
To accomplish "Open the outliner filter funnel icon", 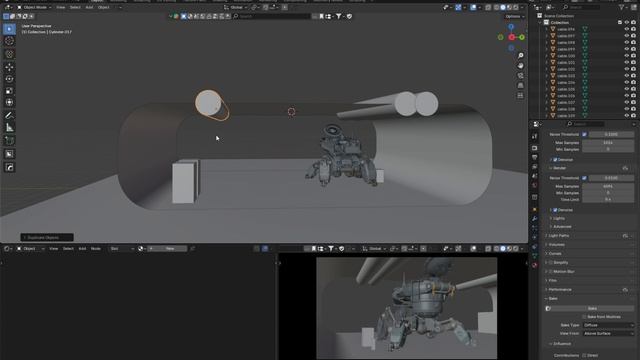I will [x=622, y=7].
